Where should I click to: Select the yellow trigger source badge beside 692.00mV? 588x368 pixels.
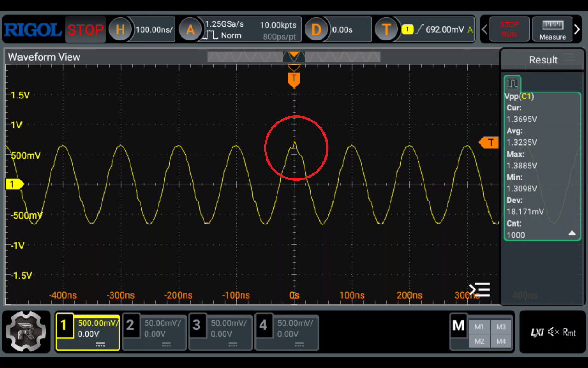pos(408,29)
